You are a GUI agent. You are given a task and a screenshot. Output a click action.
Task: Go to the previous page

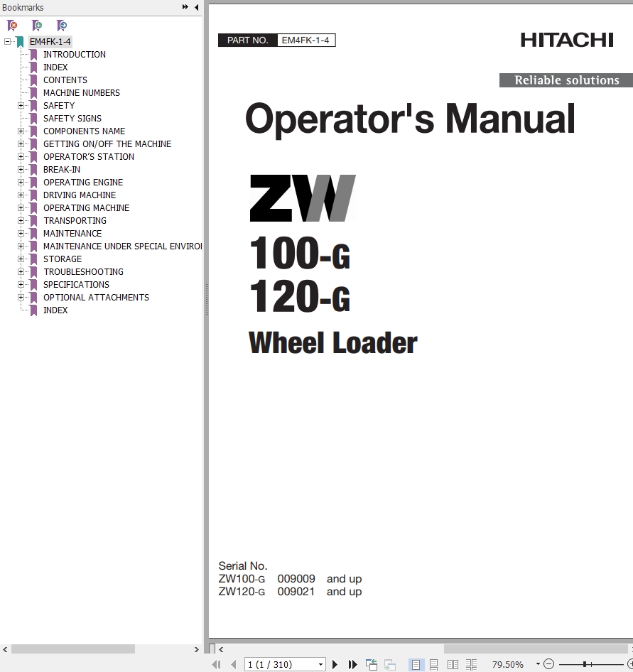pyautogui.click(x=234, y=664)
